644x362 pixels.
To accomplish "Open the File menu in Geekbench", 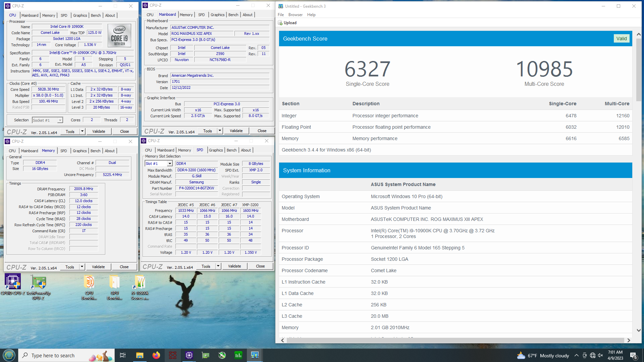I will coord(281,15).
